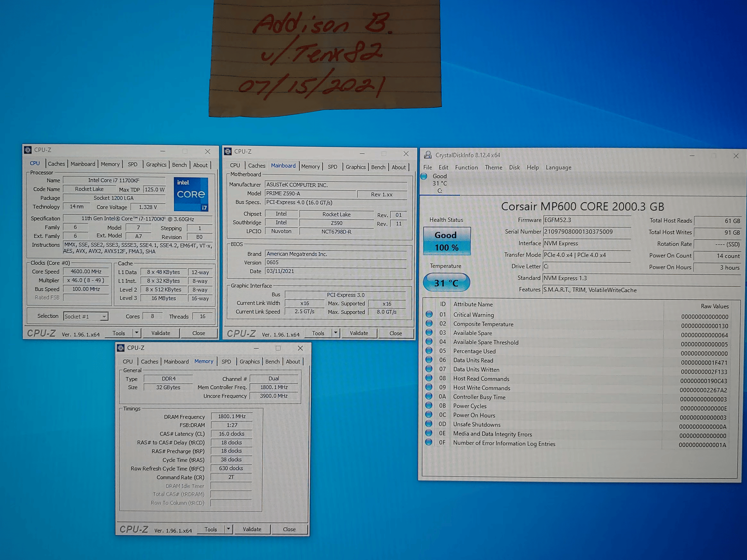
Task: Click the Power On Count value 14 count
Action: [x=718, y=256]
